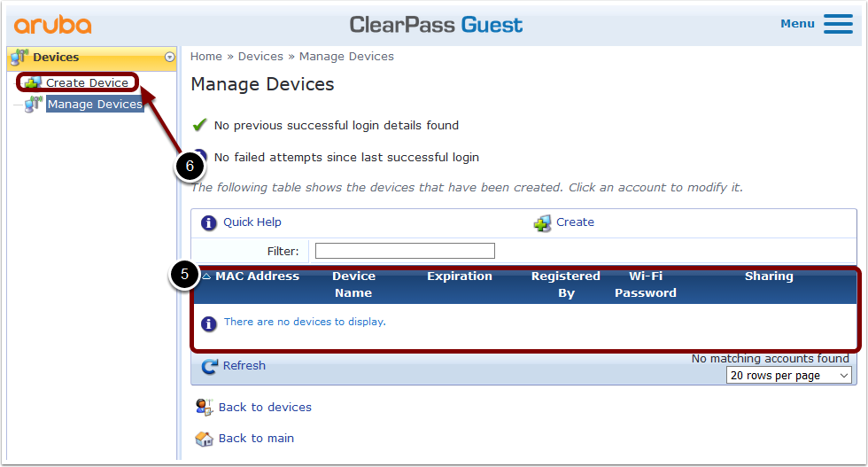Sort by MAC Address column
The image size is (868, 467).
(257, 276)
